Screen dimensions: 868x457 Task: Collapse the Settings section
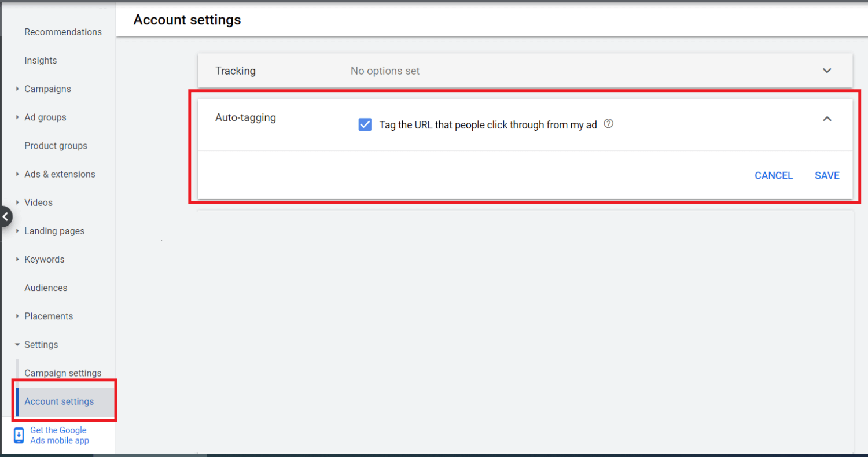point(17,344)
